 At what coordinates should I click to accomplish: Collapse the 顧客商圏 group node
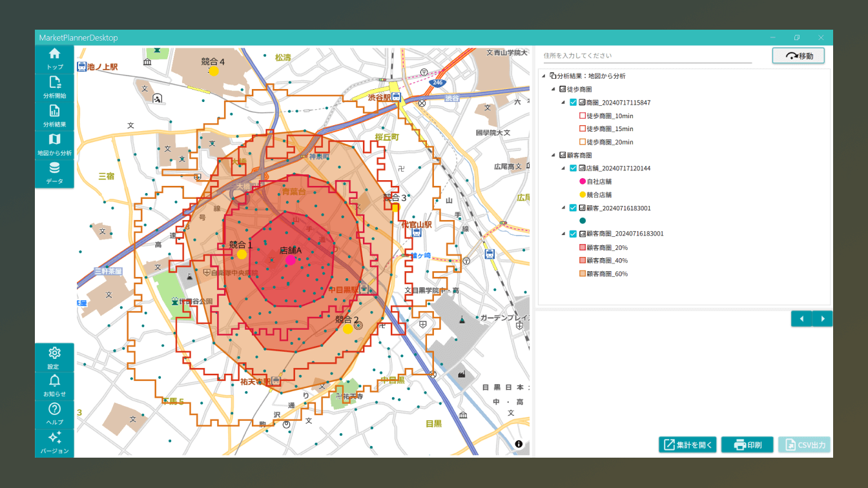pyautogui.click(x=553, y=156)
